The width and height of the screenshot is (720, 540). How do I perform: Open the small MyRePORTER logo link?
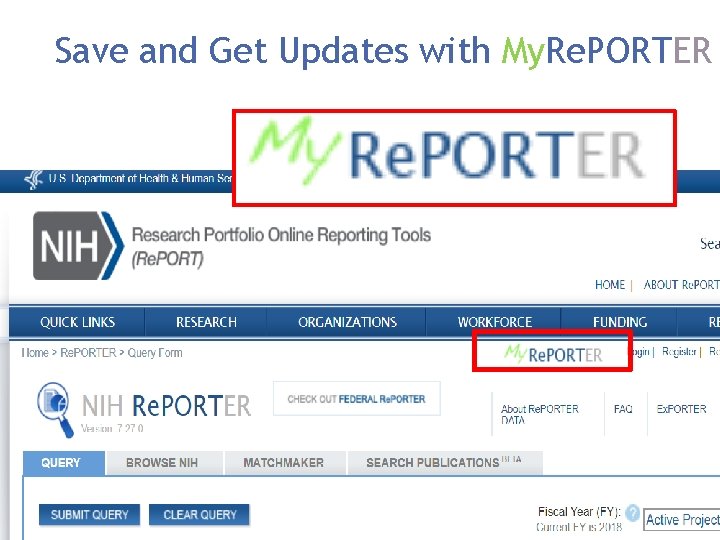coord(553,354)
